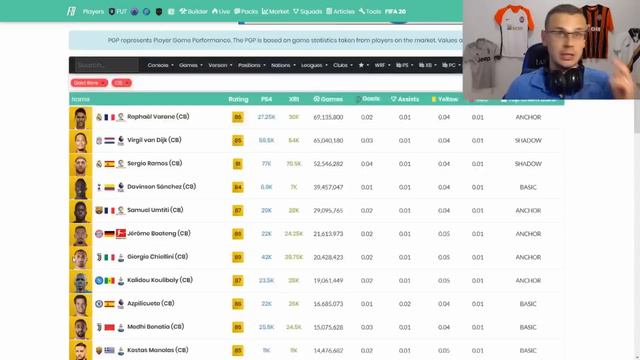Expand the WRF filter dropdown
Image resolution: width=640 pixels, height=360 pixels.
(382, 65)
